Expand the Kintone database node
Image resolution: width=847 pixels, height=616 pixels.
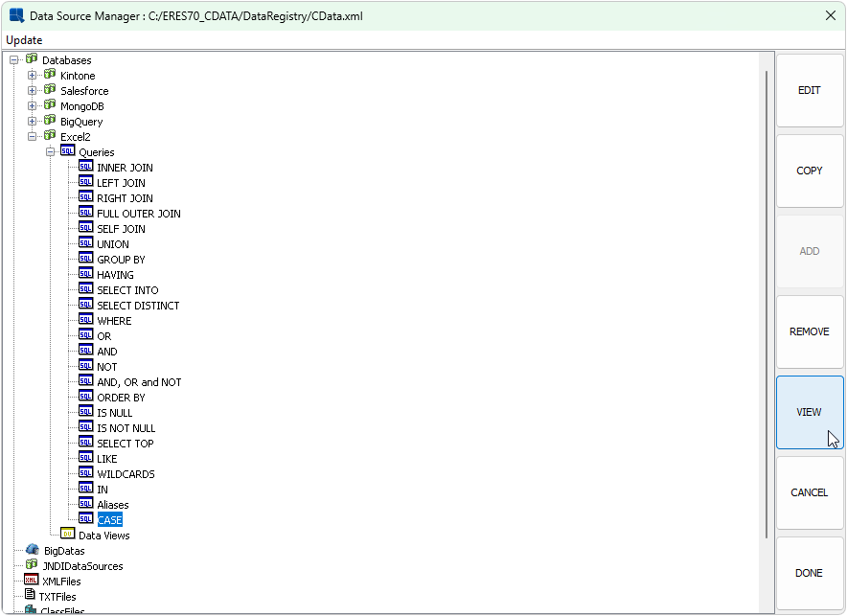coord(33,76)
